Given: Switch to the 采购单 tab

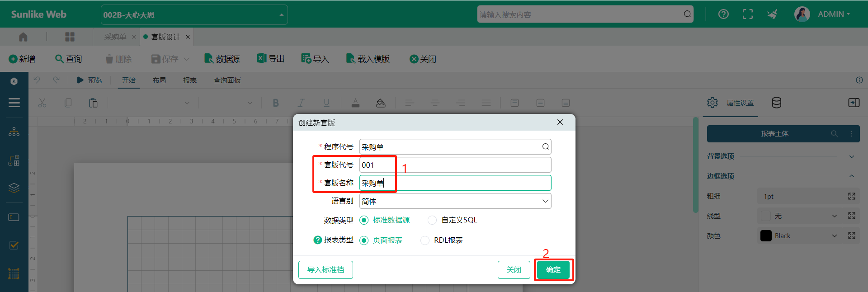Looking at the screenshot, I should tap(115, 37).
